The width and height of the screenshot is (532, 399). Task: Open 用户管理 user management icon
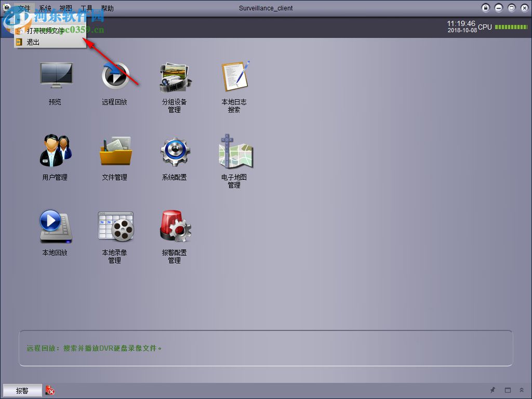pos(56,150)
